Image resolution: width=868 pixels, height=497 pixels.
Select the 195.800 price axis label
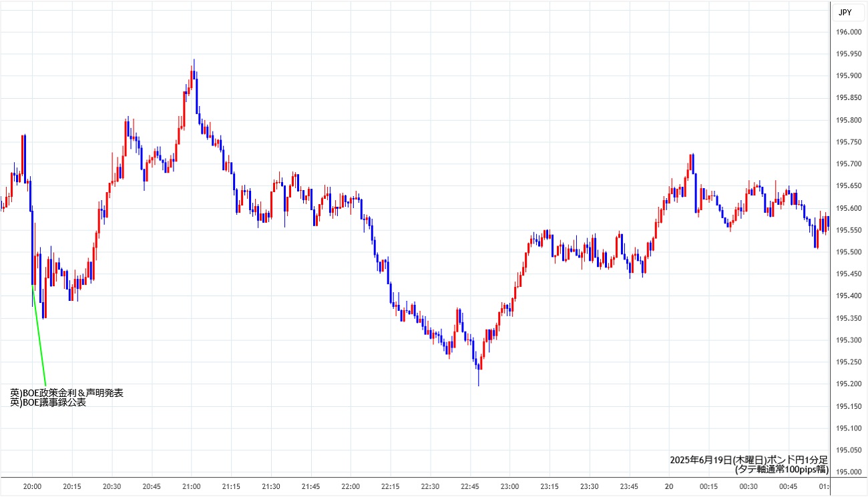coord(849,120)
